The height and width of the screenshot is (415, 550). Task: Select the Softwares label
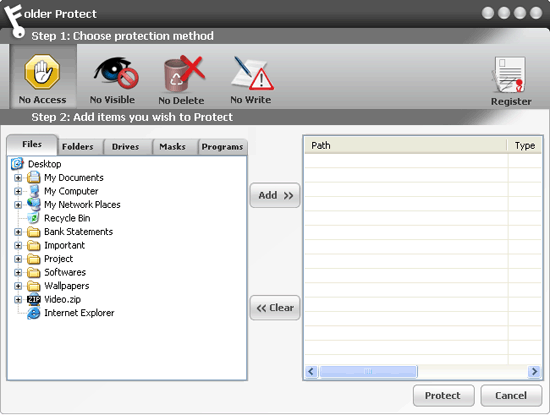pos(65,272)
